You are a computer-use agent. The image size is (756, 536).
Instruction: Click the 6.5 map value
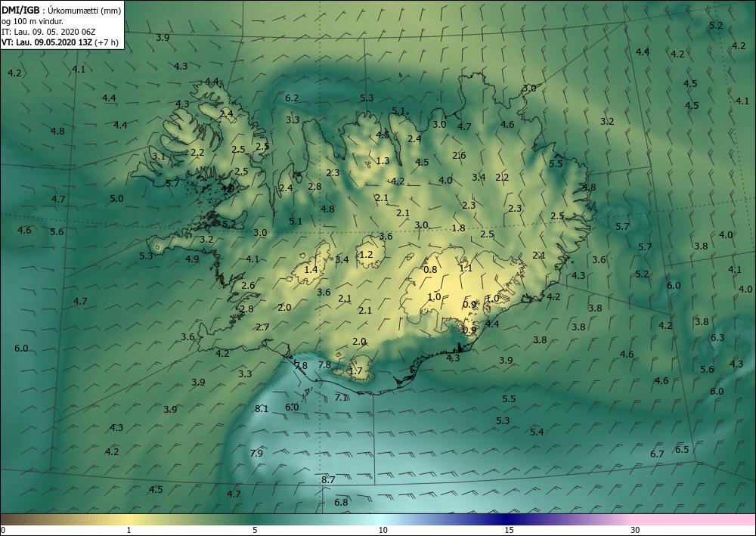tap(682, 450)
